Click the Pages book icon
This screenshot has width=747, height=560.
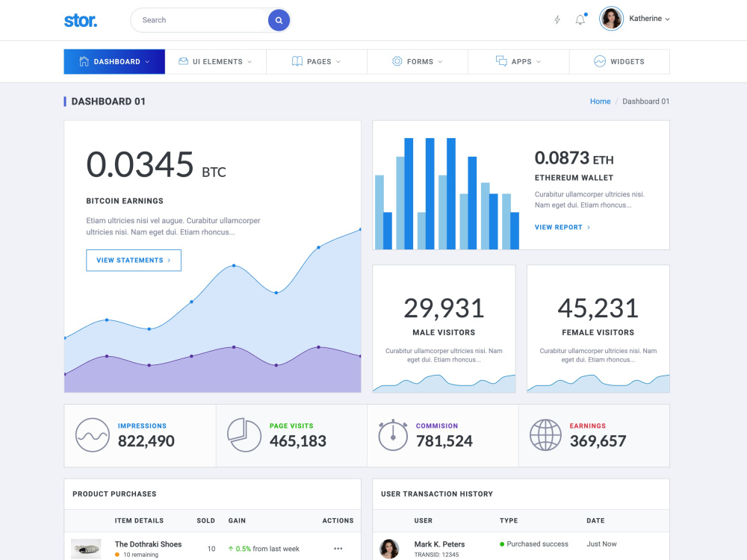coord(297,61)
